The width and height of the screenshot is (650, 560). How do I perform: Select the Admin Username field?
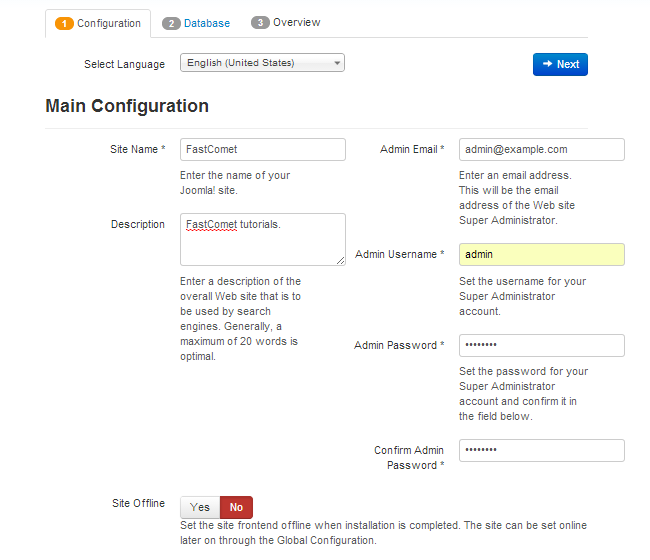tap(541, 255)
